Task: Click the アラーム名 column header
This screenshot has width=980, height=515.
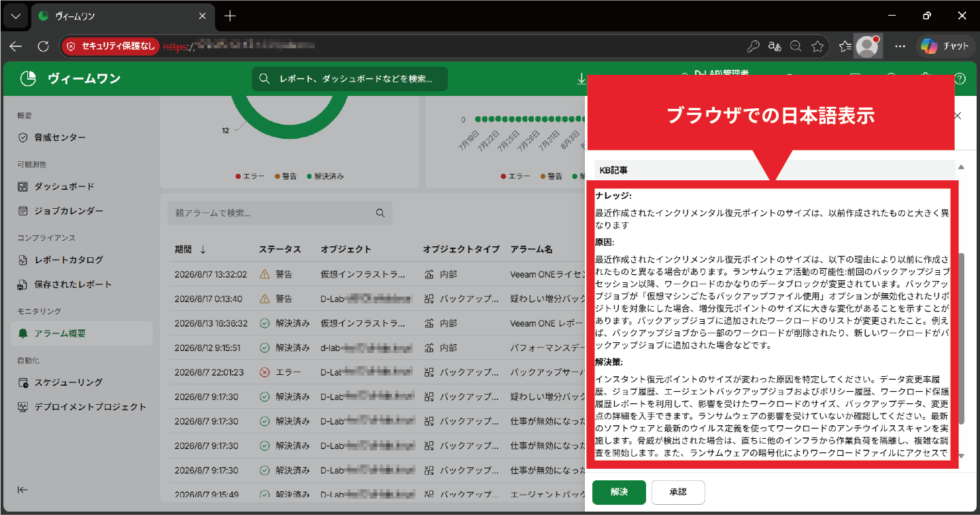Action: pos(532,250)
